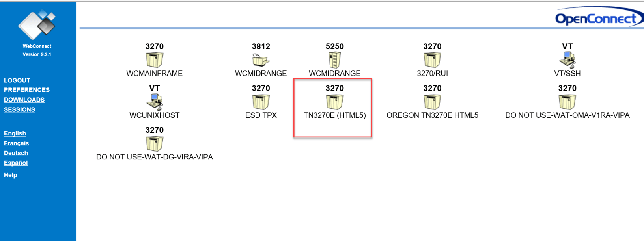Open the VT/SSH terminal icon
The image size is (644, 241).
[567, 60]
